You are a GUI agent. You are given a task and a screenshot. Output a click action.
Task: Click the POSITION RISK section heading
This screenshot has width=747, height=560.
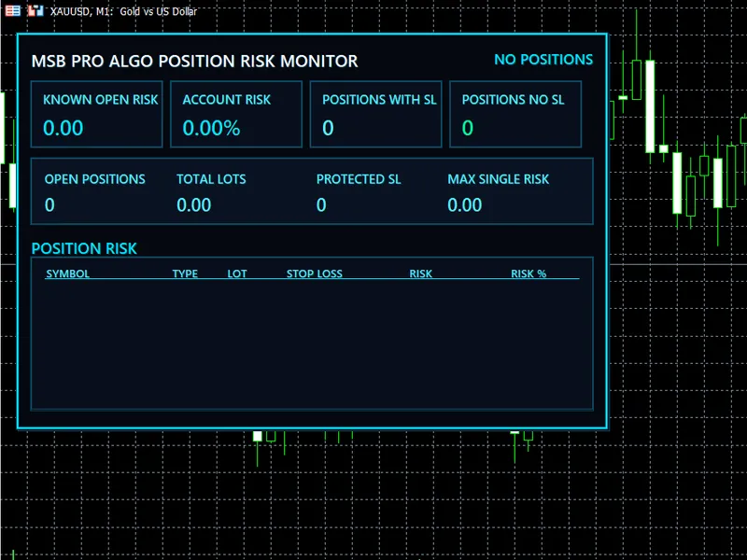pyautogui.click(x=84, y=248)
